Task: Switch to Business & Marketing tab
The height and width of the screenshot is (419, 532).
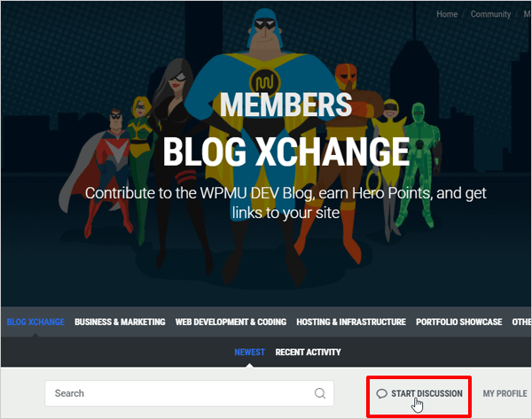Action: coord(120,322)
